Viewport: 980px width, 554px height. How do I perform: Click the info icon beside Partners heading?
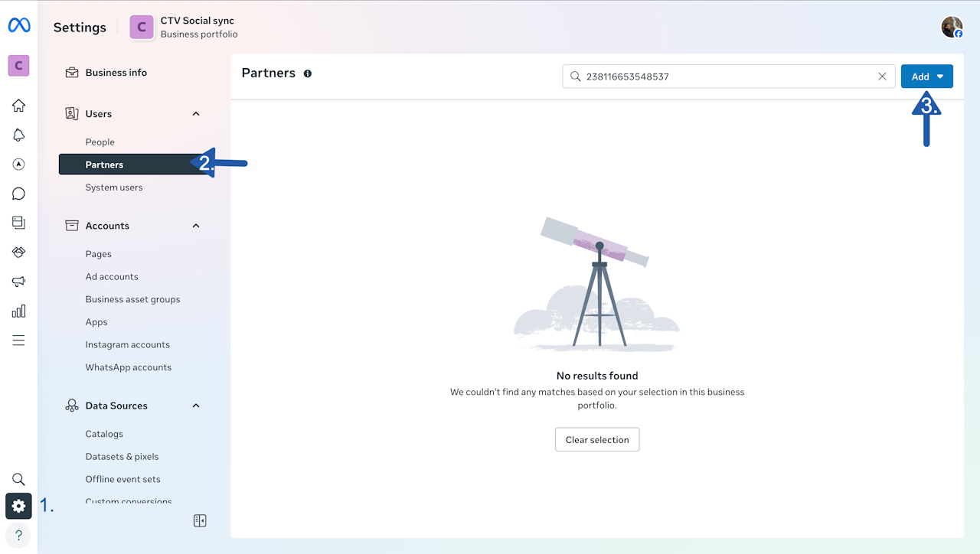tap(308, 74)
